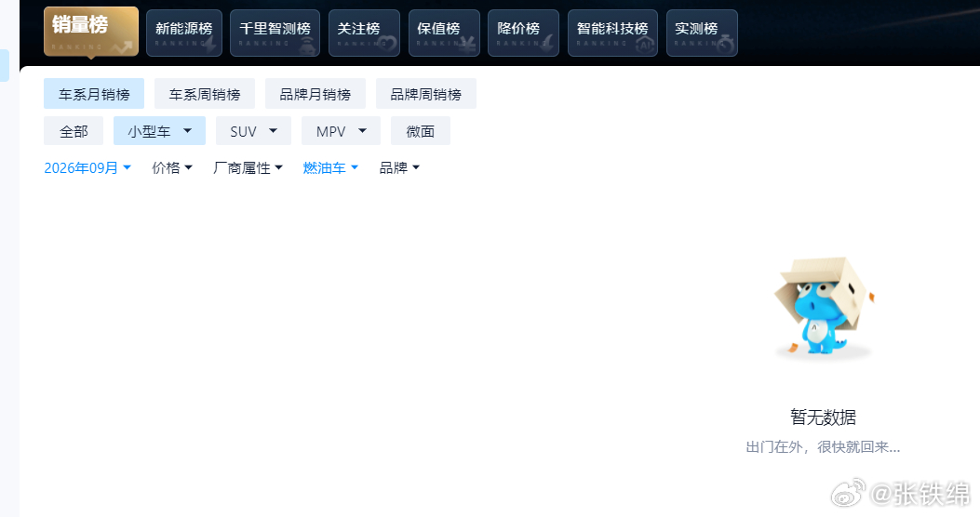Click the 暂无数据 message text

click(x=823, y=418)
